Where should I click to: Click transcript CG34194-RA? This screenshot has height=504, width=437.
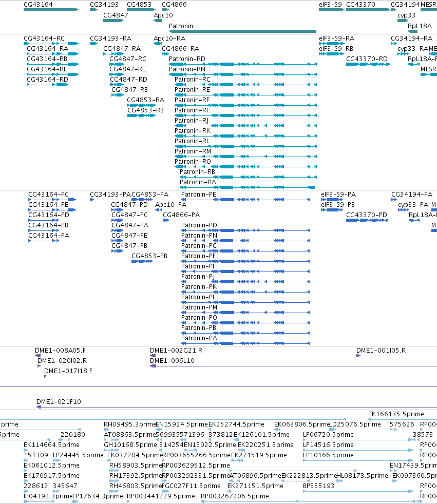(394, 44)
